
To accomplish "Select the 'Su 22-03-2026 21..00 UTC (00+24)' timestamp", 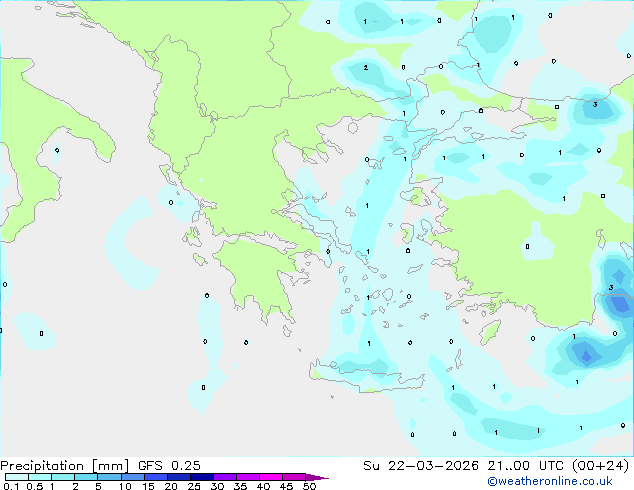I will tap(496, 466).
